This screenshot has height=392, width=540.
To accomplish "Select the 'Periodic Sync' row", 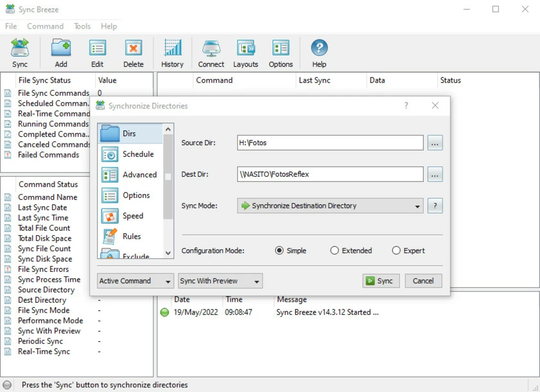I will pos(76,342).
